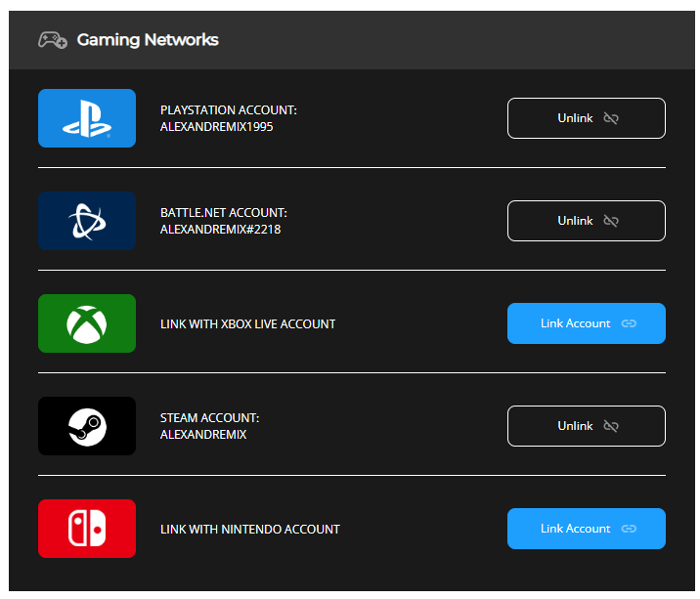
Task: Unlink the PlayStation account
Action: pos(587,118)
